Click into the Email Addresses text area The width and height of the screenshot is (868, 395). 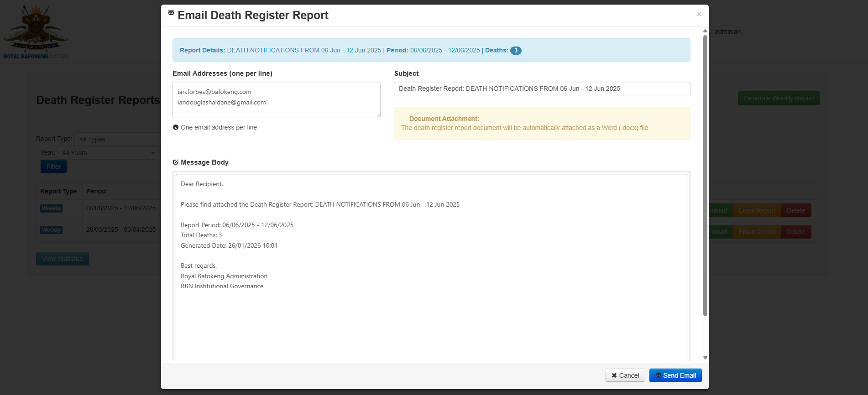[276, 100]
